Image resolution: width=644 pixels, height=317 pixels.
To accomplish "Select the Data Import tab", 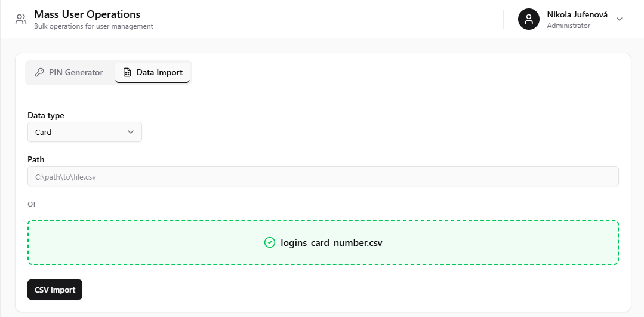I will [152, 73].
